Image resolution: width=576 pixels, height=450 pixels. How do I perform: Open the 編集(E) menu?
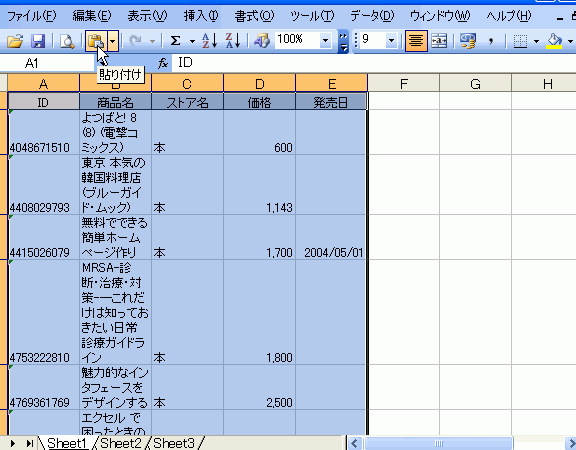pos(92,16)
